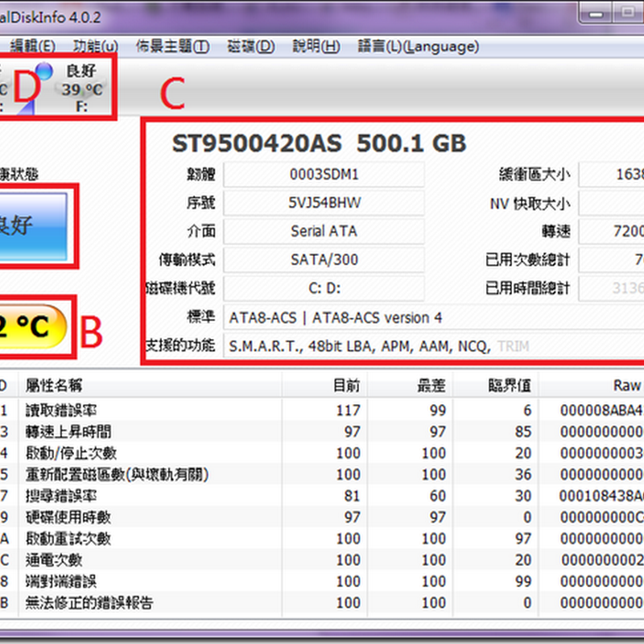This screenshot has height=644, width=644.
Task: Click threshold value 99 of 端對端錯誤
Action: coord(523,581)
